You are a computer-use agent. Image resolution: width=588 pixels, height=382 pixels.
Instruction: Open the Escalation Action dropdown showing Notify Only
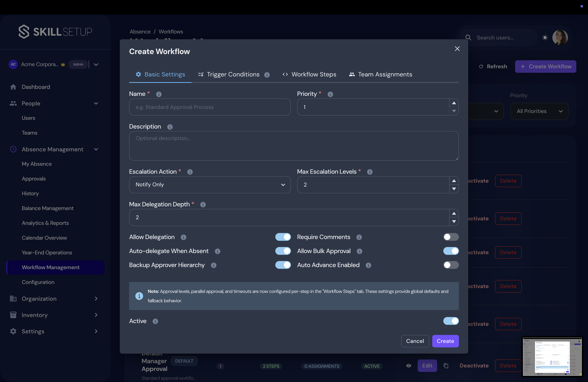point(209,185)
